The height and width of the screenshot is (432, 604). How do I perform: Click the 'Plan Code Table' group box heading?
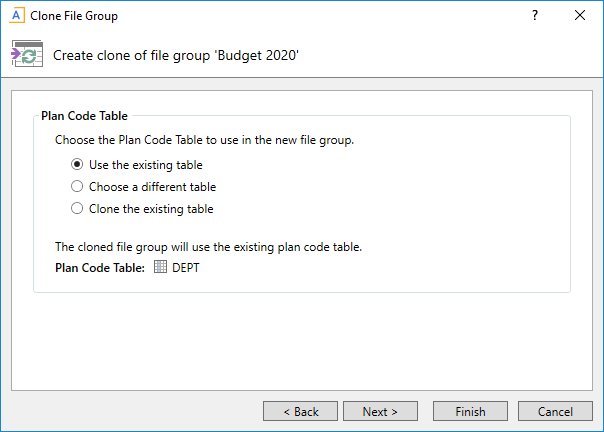84,116
